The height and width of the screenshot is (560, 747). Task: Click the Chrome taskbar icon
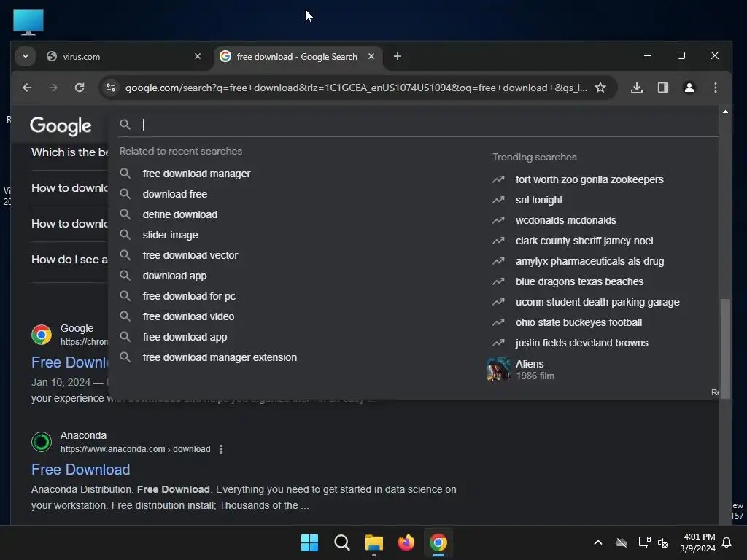pos(438,542)
